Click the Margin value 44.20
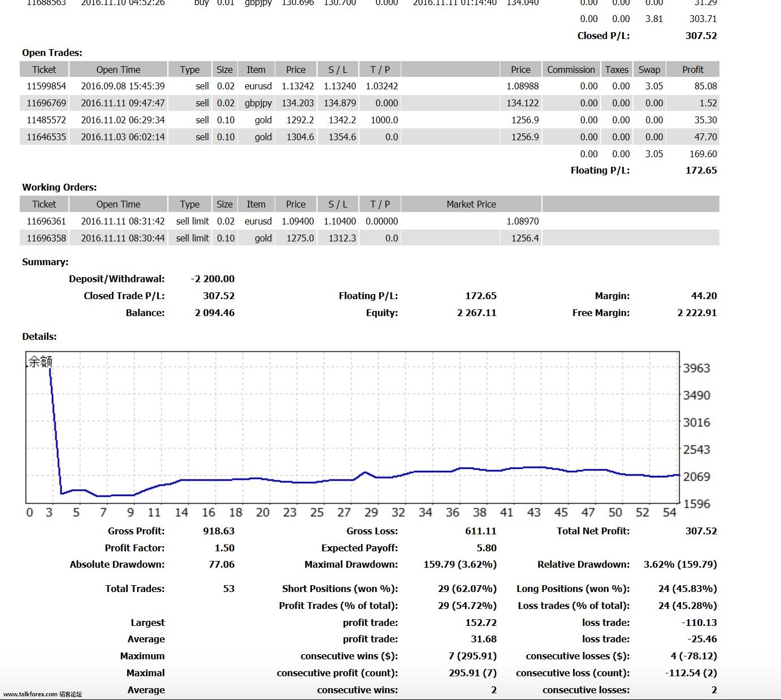Screen dimensions: 781x700 (x=704, y=296)
